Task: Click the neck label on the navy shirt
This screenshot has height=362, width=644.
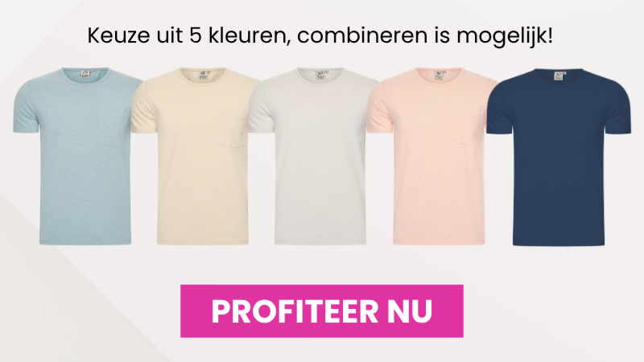Action: (x=558, y=76)
